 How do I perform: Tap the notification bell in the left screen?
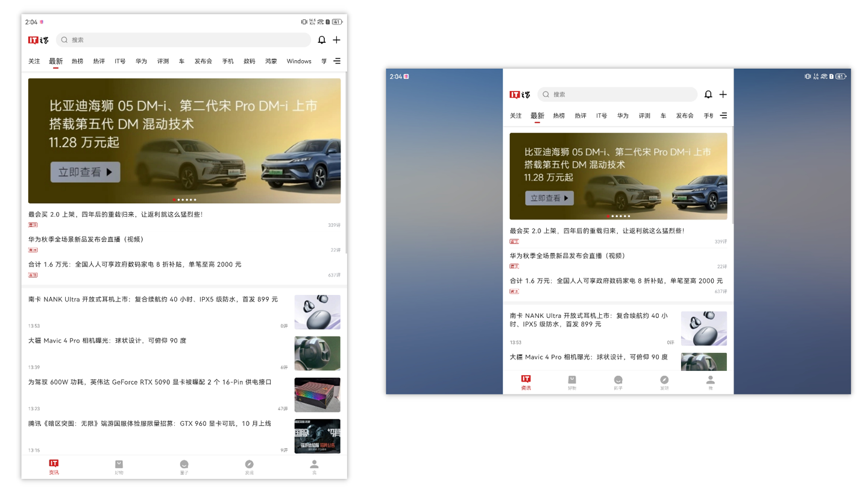tap(322, 40)
